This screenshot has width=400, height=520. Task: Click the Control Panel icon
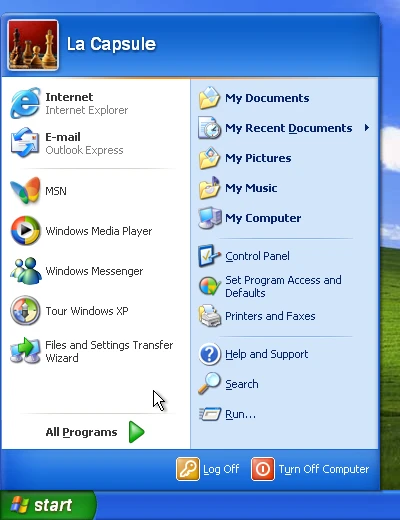209,256
